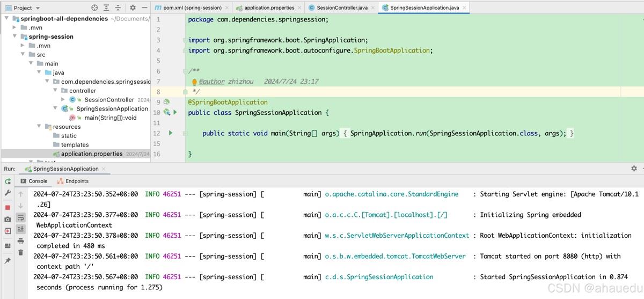Image resolution: width=644 pixels, height=299 pixels.
Task: Open the Project view dropdown
Action: (x=23, y=8)
